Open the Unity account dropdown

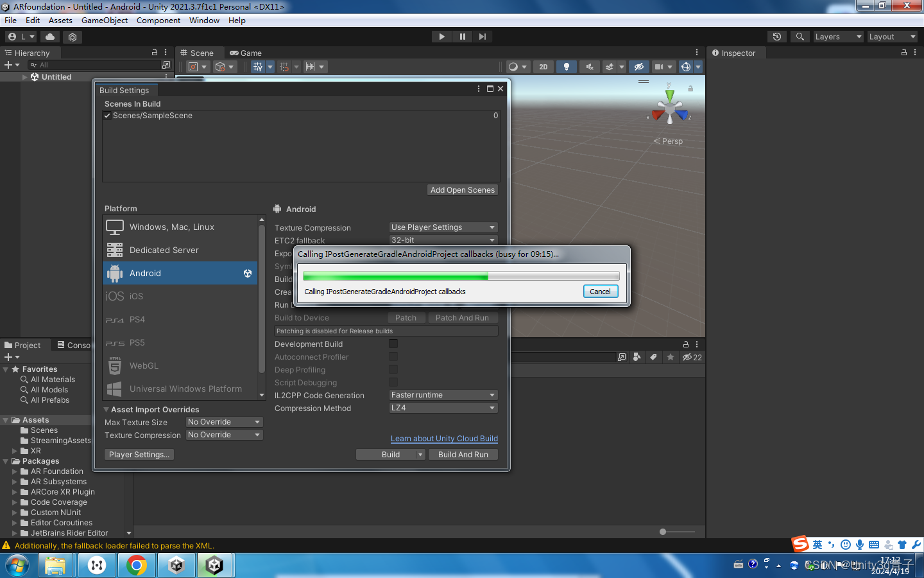tap(21, 37)
